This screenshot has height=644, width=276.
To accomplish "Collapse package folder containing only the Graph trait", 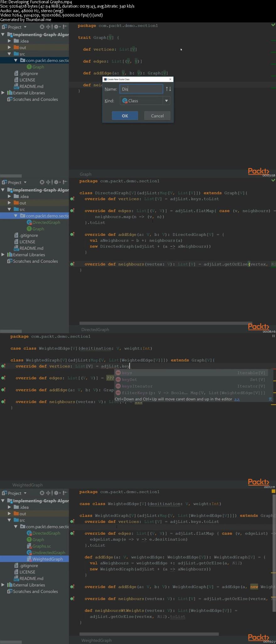I will [16, 60].
